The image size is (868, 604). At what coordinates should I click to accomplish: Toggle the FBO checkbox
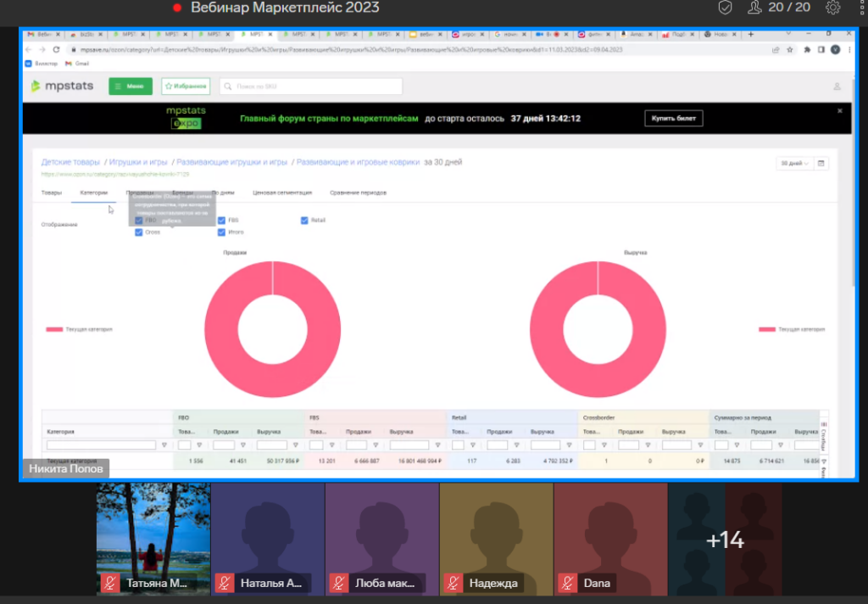click(x=138, y=220)
